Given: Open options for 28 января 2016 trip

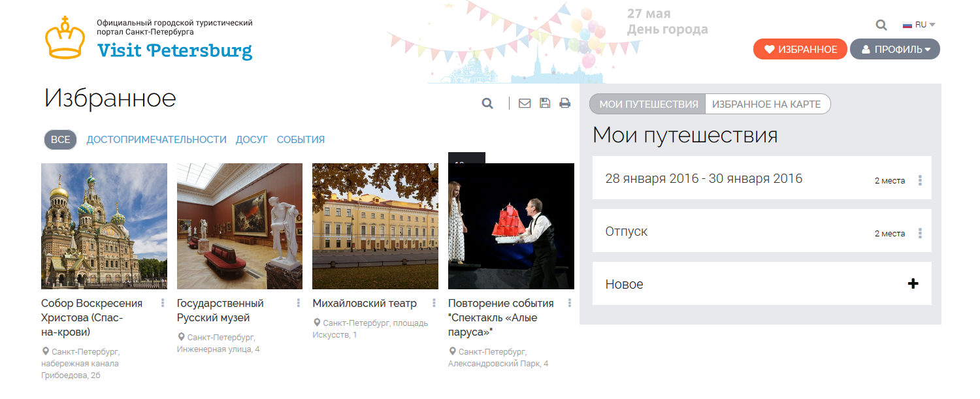Looking at the screenshot, I should coord(920,180).
